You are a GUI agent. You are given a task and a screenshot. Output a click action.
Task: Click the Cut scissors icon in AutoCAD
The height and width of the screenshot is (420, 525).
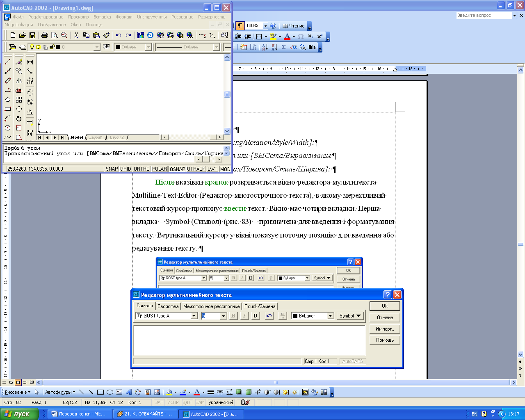(76, 35)
